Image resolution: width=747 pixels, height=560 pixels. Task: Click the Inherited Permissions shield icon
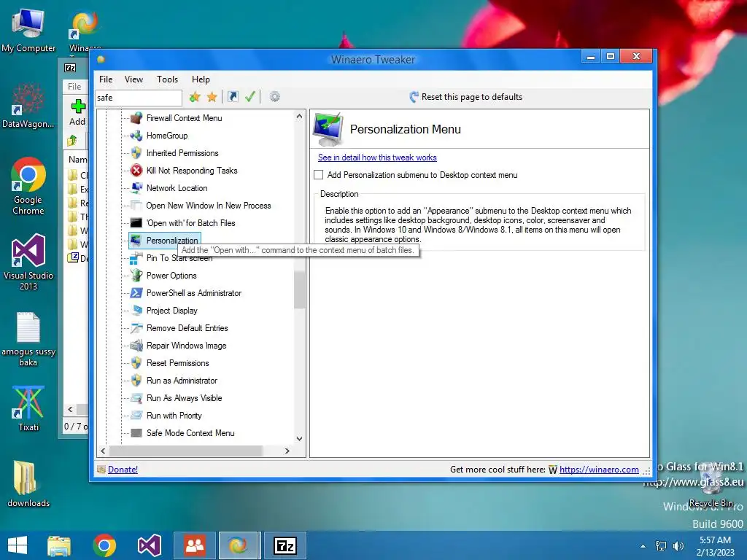pyautogui.click(x=136, y=153)
